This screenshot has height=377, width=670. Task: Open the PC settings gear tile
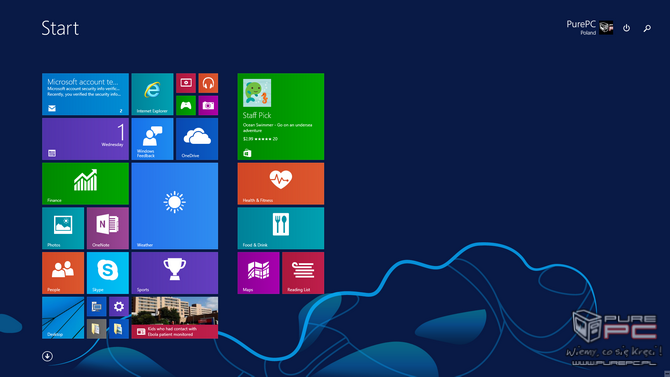(x=119, y=306)
